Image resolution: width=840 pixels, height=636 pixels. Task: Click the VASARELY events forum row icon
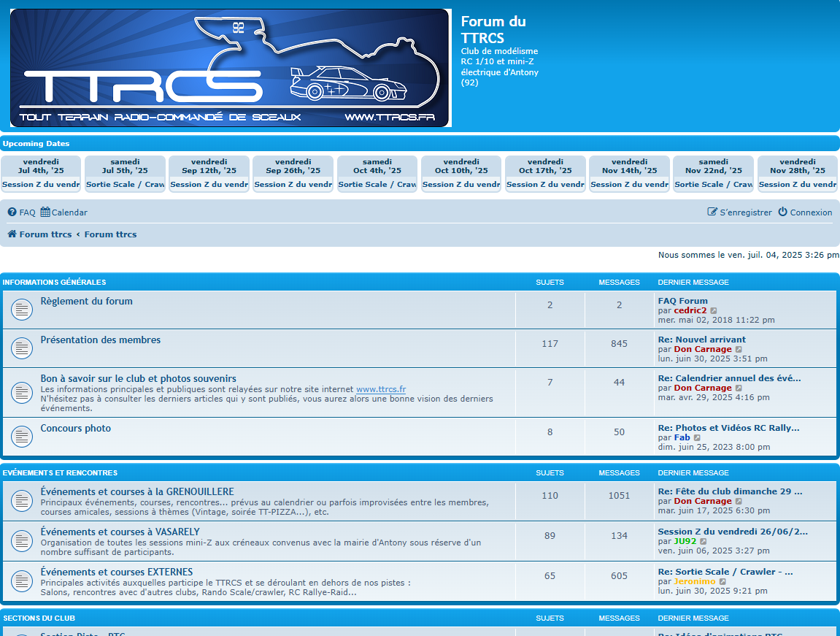[22, 541]
